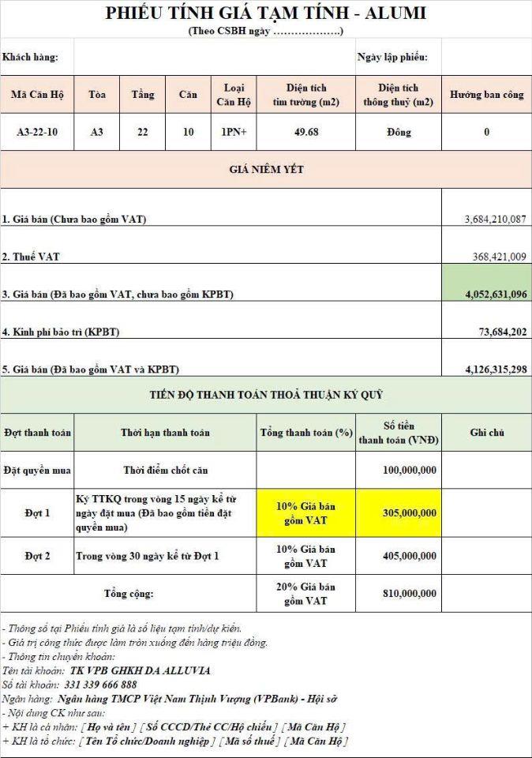Image resolution: width=532 pixels, height=758 pixels.
Task: Select the 'Đợt 1' row label
Action: [x=37, y=513]
